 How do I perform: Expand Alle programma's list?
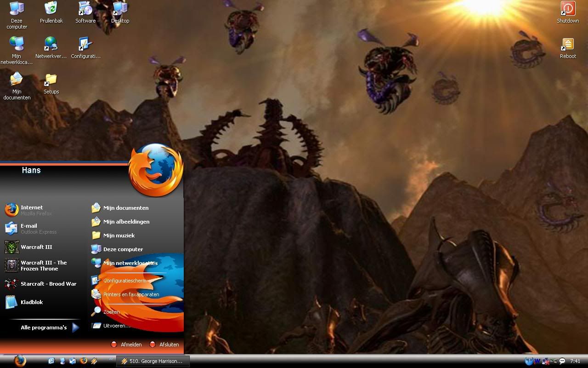(50, 328)
